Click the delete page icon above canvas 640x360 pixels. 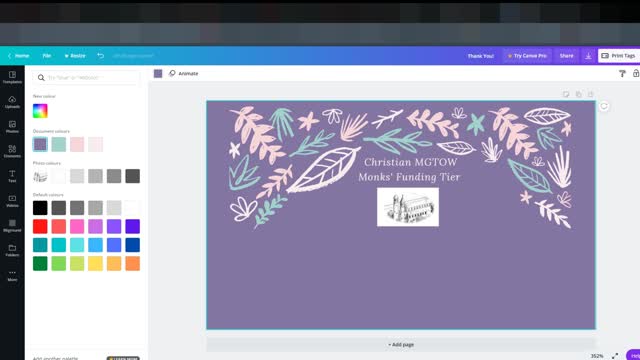coord(591,94)
